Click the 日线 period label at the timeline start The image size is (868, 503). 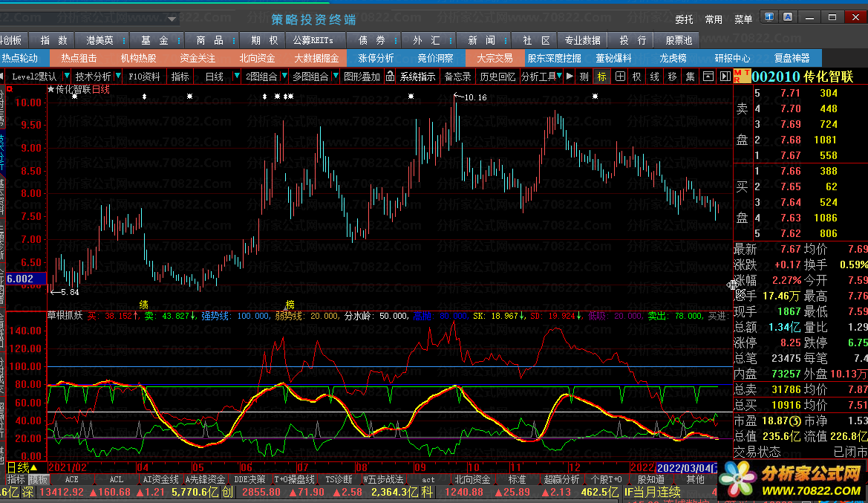pyautogui.click(x=23, y=468)
